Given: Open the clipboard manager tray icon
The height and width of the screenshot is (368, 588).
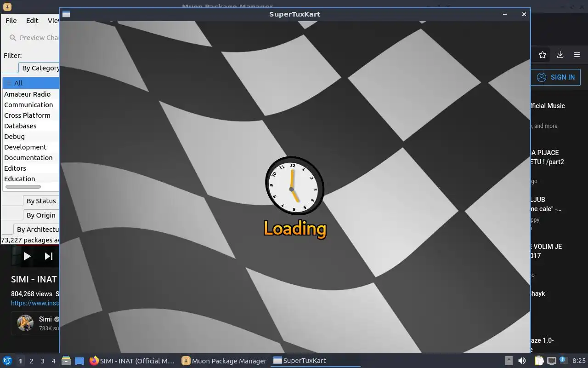Looking at the screenshot, I should coord(539,361).
